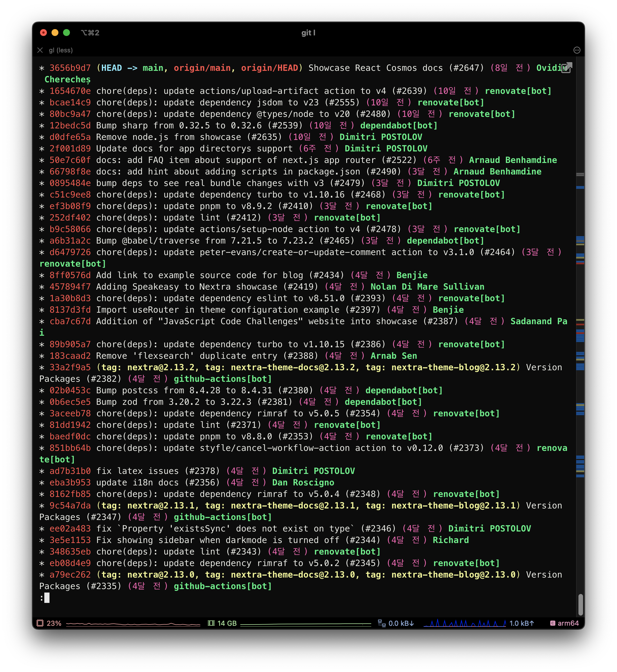
Task: Click commit hash 3656b9d7
Action: click(70, 68)
